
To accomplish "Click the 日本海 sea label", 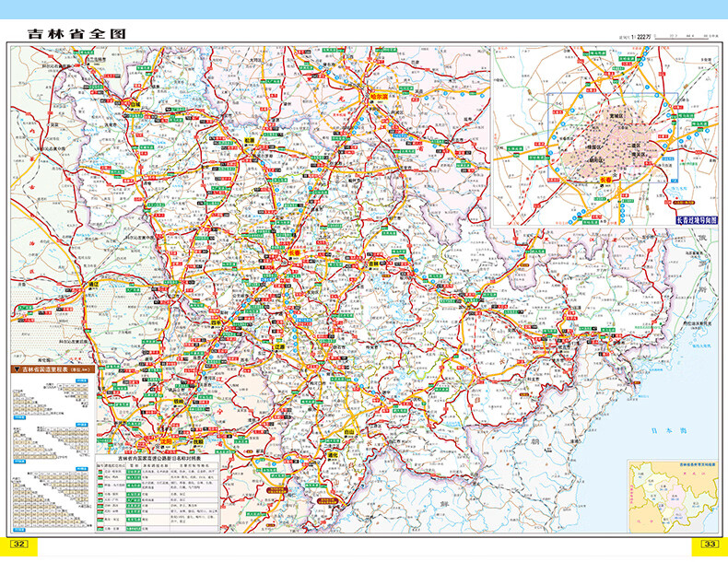I will (x=669, y=430).
